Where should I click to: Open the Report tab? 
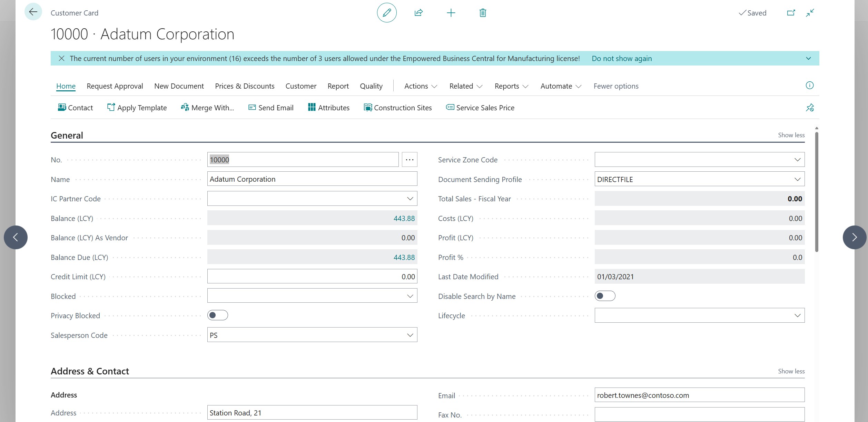pyautogui.click(x=338, y=86)
